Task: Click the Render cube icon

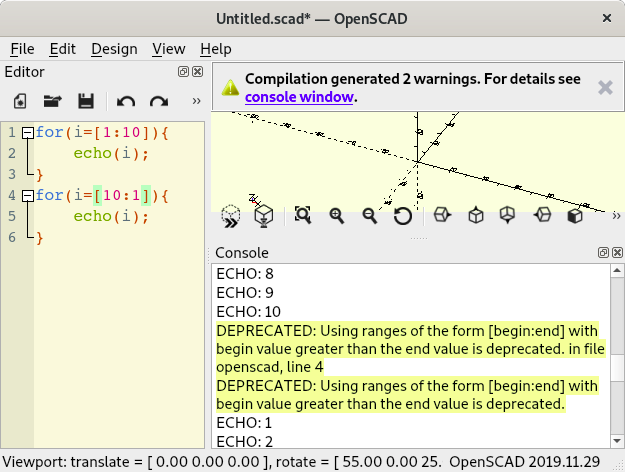Action: point(263,215)
